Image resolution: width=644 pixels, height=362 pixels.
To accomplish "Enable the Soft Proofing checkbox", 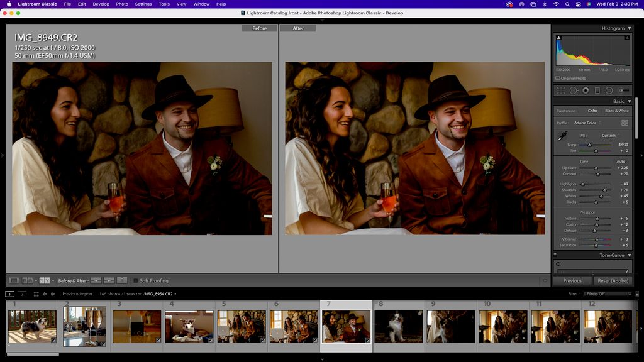I will coord(136,281).
